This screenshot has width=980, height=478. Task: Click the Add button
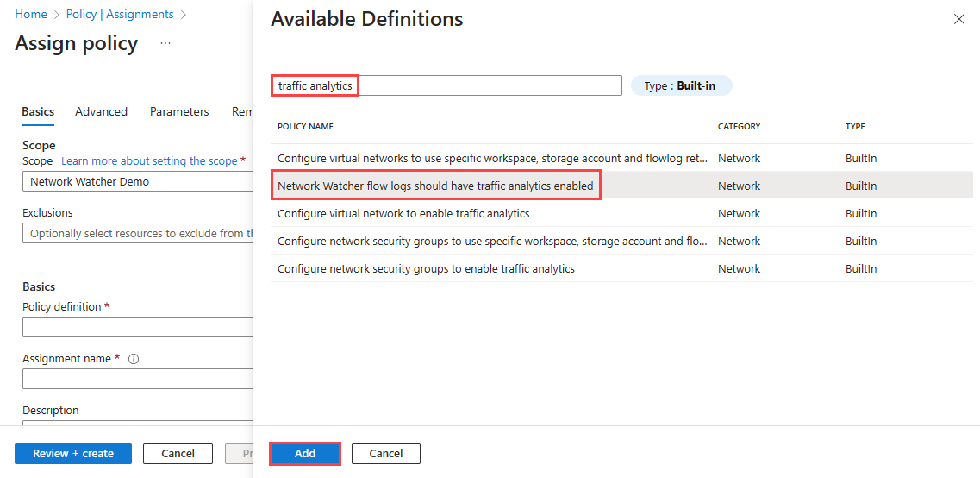[x=305, y=454]
